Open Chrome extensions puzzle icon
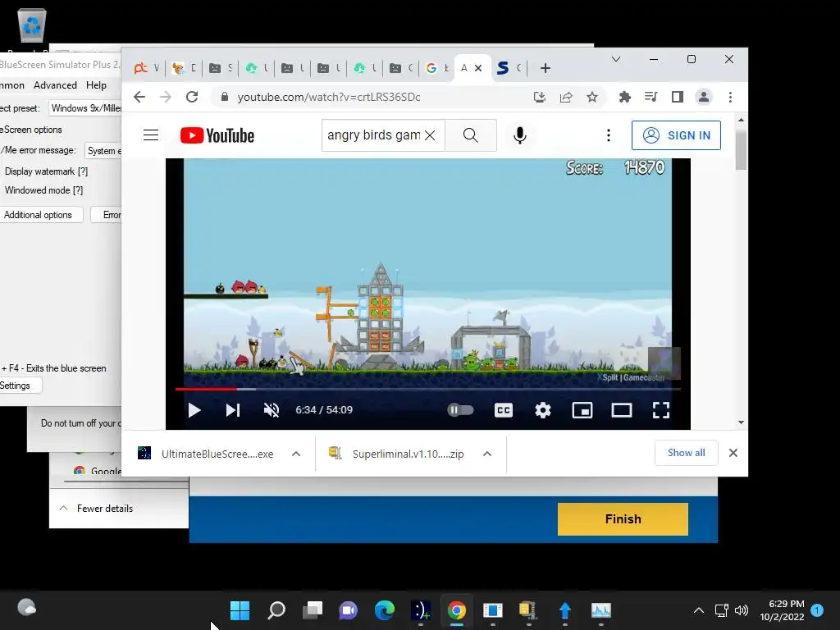 (624, 97)
